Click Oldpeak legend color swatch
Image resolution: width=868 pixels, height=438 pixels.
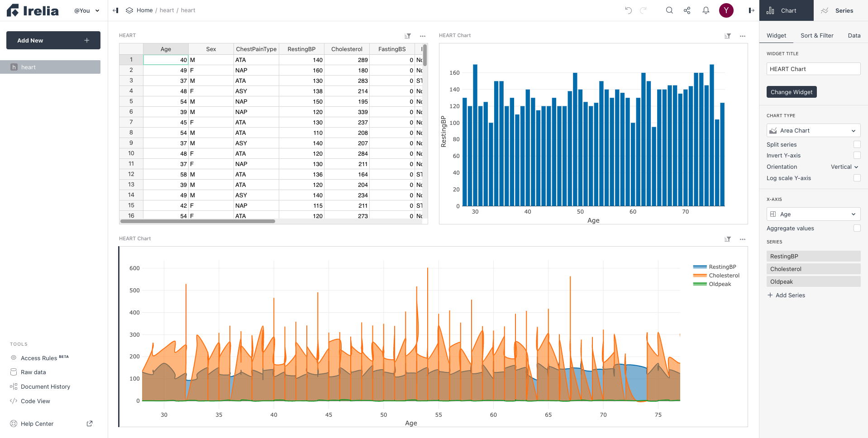pyautogui.click(x=700, y=284)
